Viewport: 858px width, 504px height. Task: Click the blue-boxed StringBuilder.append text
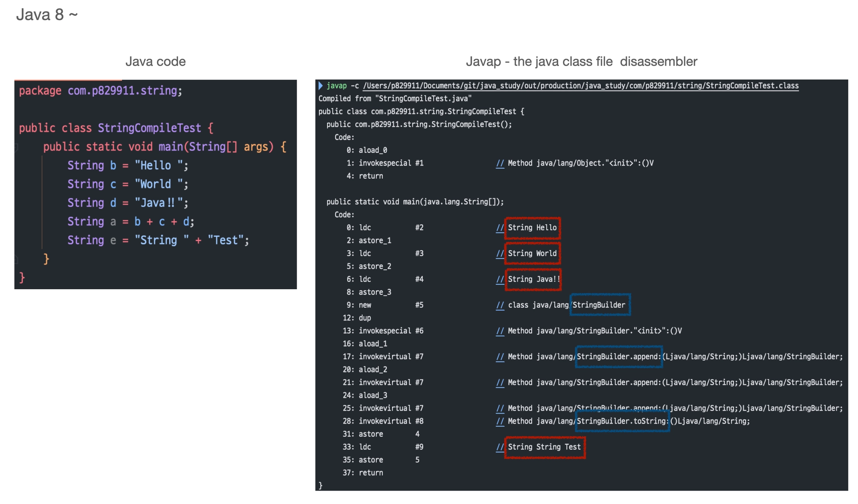619,357
